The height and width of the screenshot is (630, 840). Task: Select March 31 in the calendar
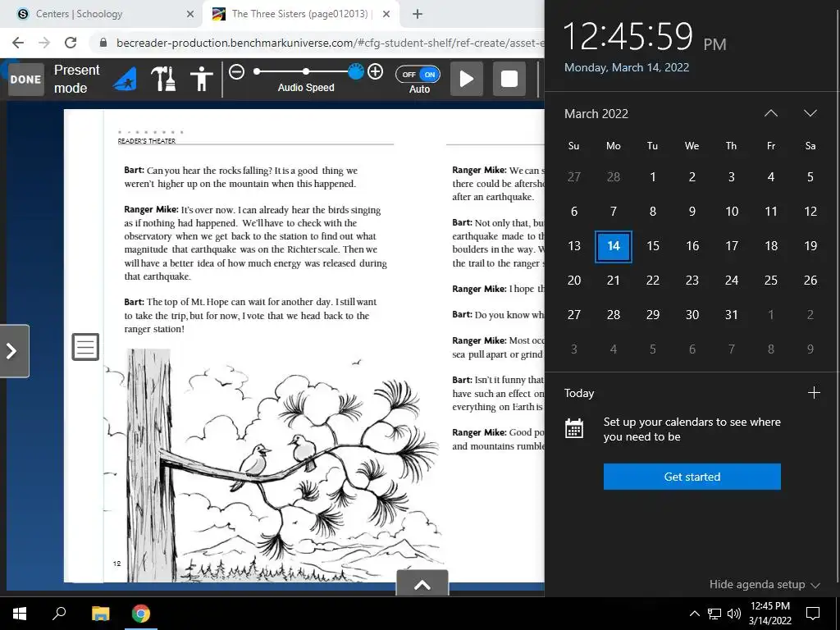click(731, 314)
